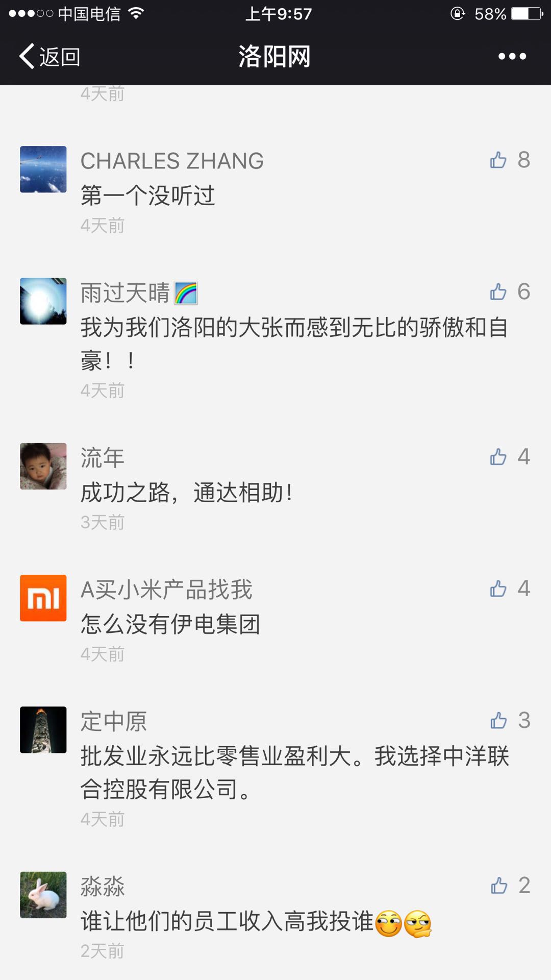Open the three-dot more options menu
551x980 pixels.
[x=512, y=56]
